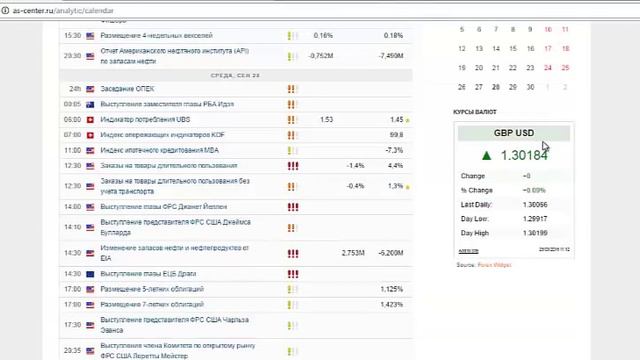Click yellow marker next to 1,3% value
Image resolution: width=640 pixels, height=360 pixels.
click(x=407, y=187)
